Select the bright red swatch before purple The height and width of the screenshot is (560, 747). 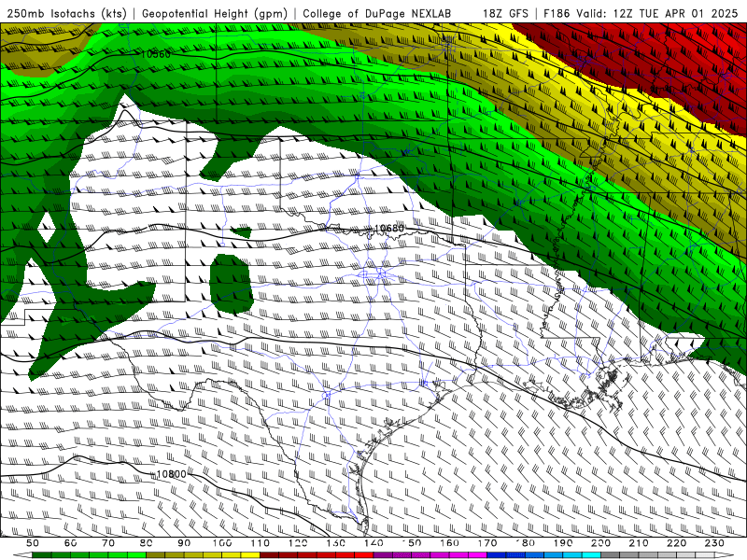(364, 555)
